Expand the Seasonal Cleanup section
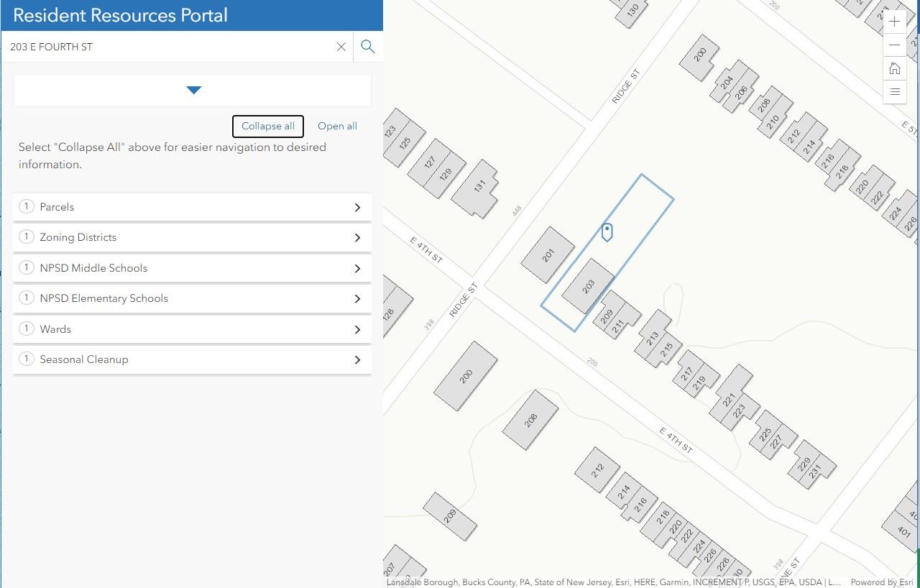 coord(357,359)
